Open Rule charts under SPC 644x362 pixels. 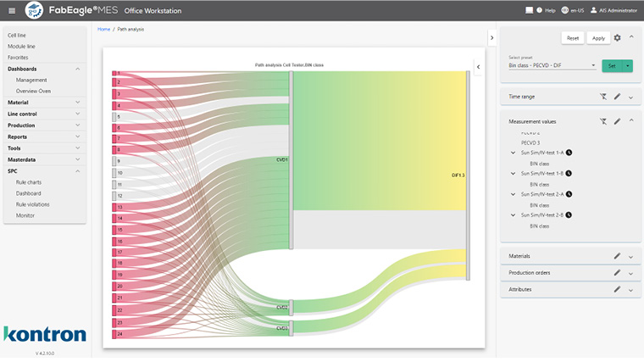click(x=29, y=182)
